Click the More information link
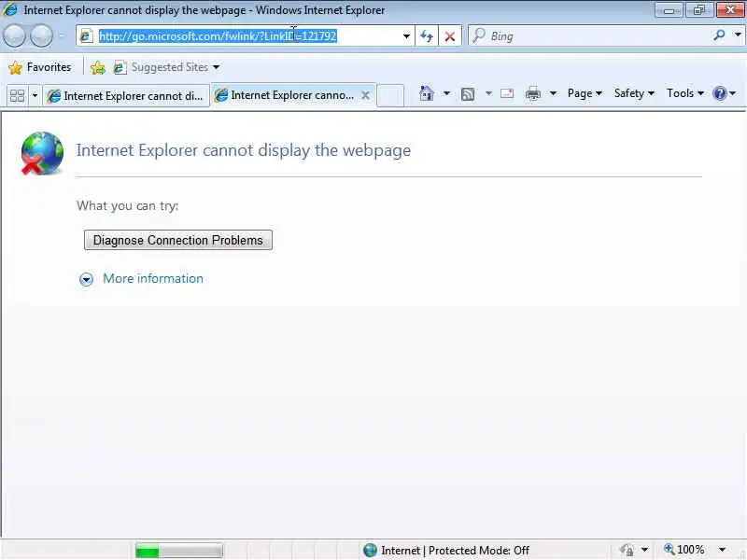Viewport: 747px width, 560px height. point(153,278)
